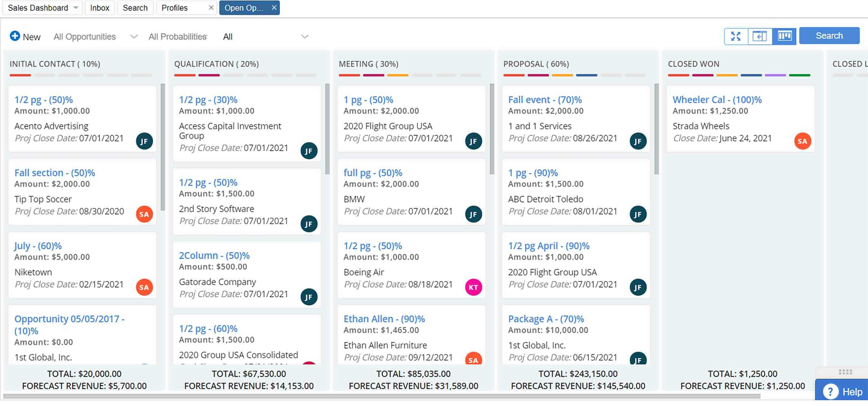Close the Open Opportunities tab

click(x=274, y=7)
